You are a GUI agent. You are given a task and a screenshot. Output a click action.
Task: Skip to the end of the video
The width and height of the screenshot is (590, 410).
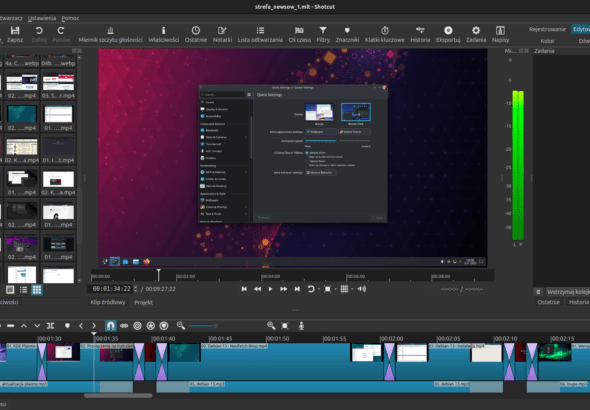297,289
